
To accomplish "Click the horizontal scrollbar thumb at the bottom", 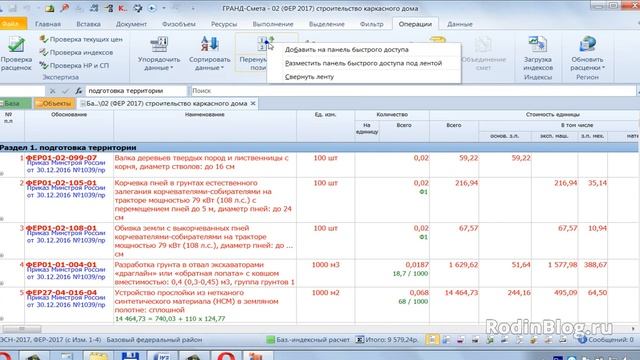I will click(22, 329).
